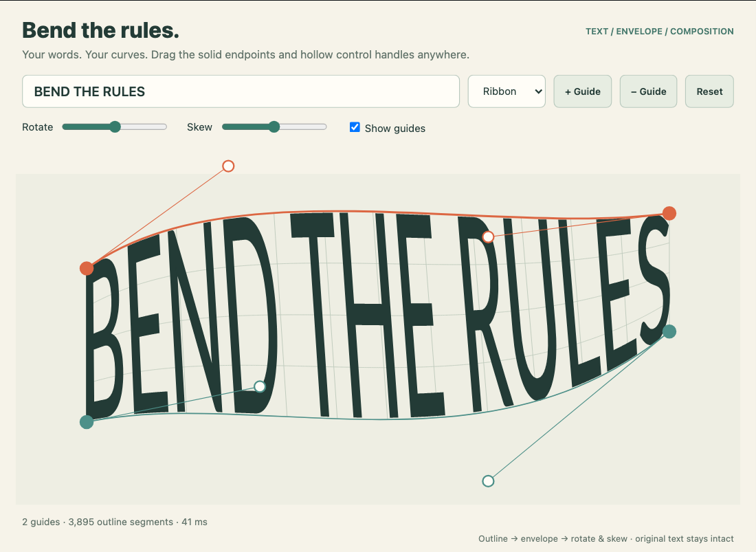
Task: Reset the envelope with the Reset button
Action: pyautogui.click(x=709, y=91)
